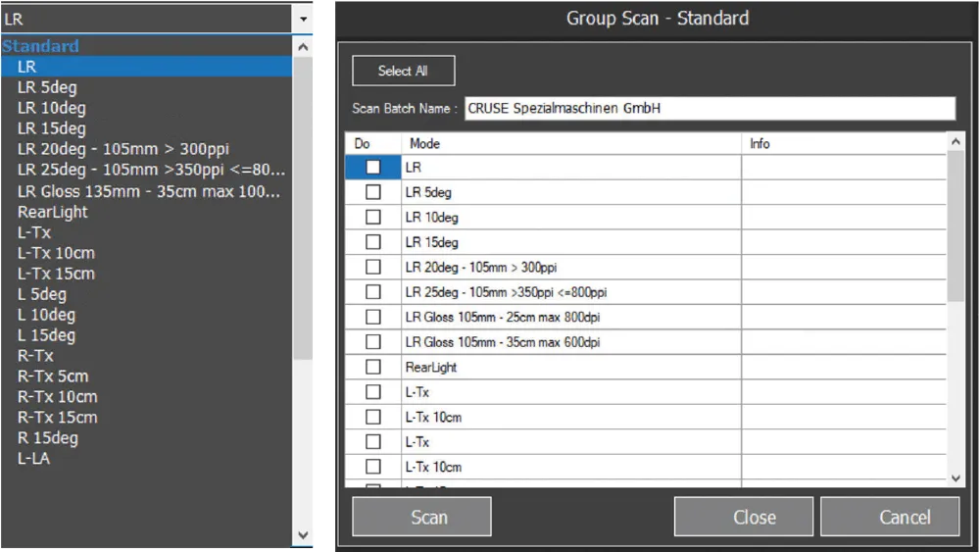Tick the RearLight row checkbox
980x552 pixels.
[373, 367]
